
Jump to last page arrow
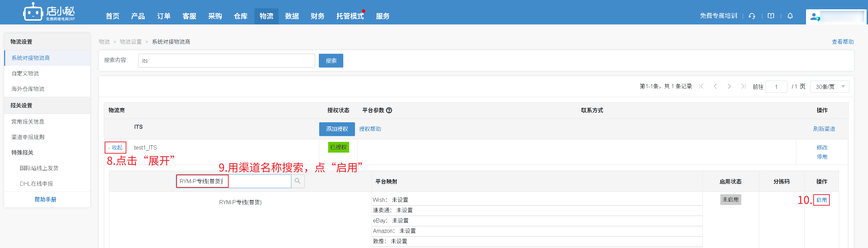743,86
